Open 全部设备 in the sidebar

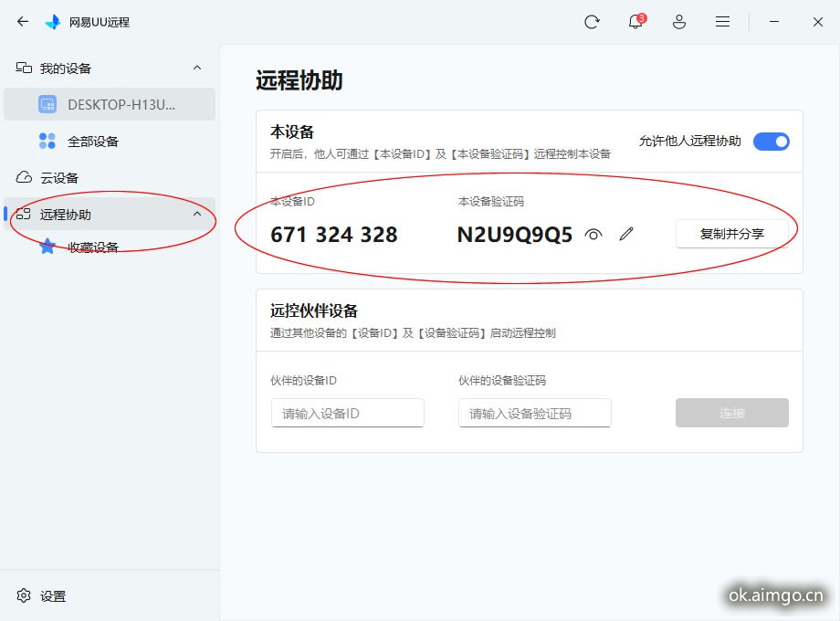tap(92, 142)
